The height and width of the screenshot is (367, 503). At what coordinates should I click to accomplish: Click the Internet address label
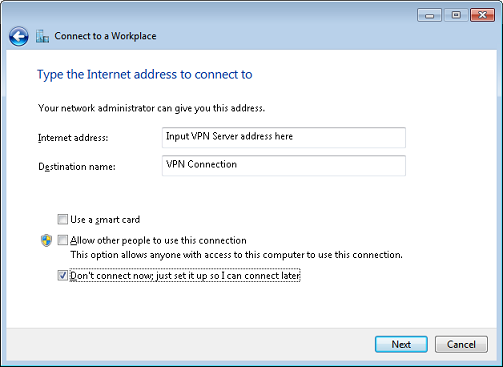click(x=73, y=138)
